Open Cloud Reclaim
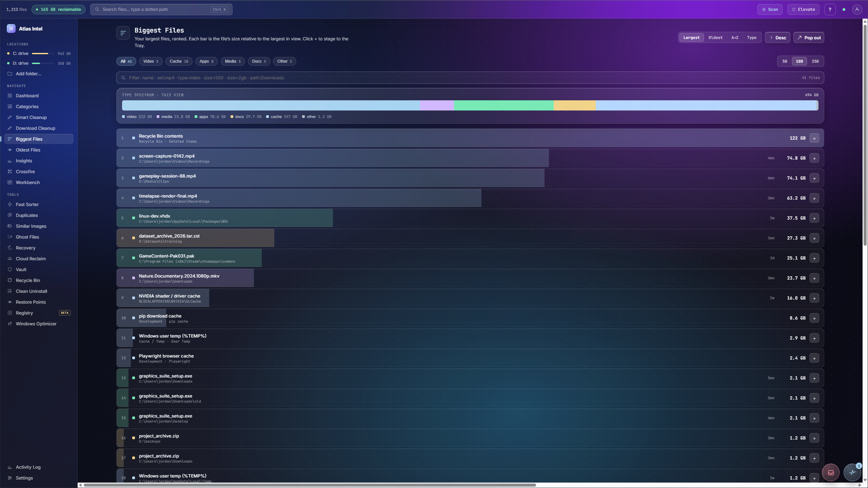 (x=39, y=259)
